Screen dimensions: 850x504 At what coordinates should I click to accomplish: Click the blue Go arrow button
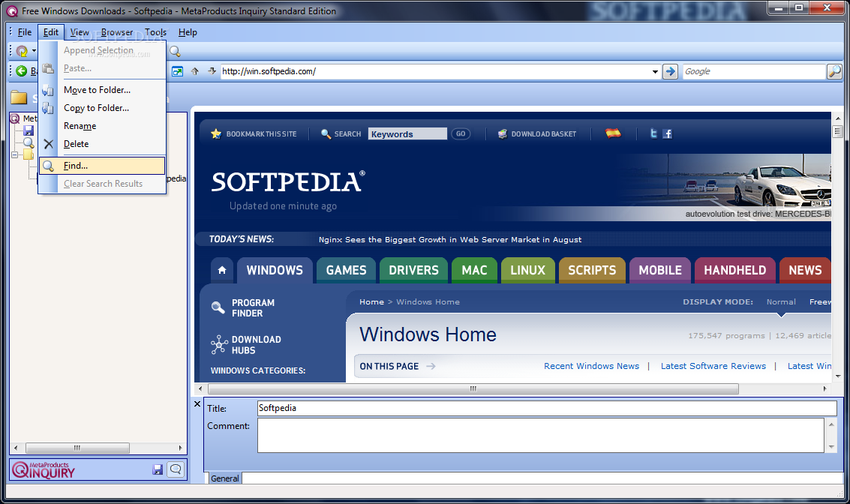pos(670,71)
